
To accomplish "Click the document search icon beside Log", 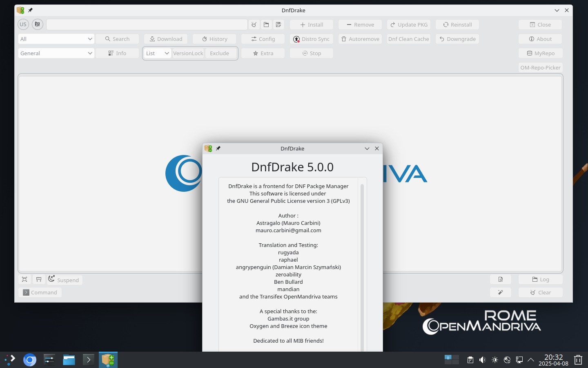I will pos(501,280).
